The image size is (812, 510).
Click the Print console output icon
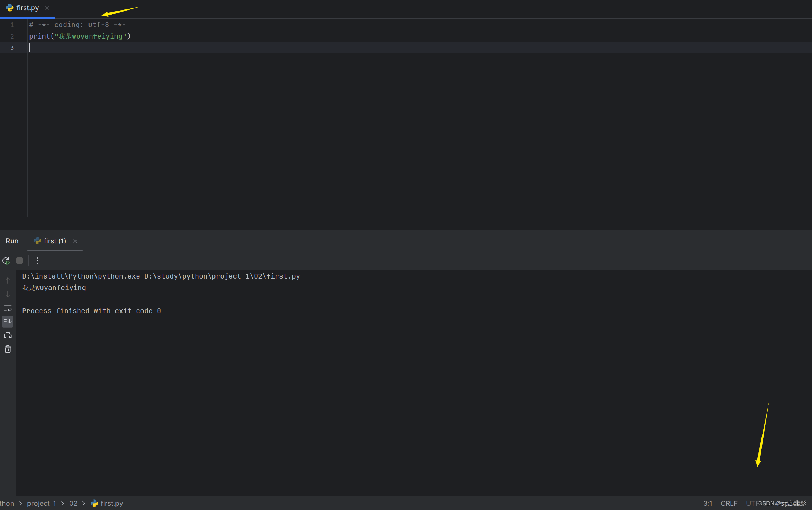[8, 335]
